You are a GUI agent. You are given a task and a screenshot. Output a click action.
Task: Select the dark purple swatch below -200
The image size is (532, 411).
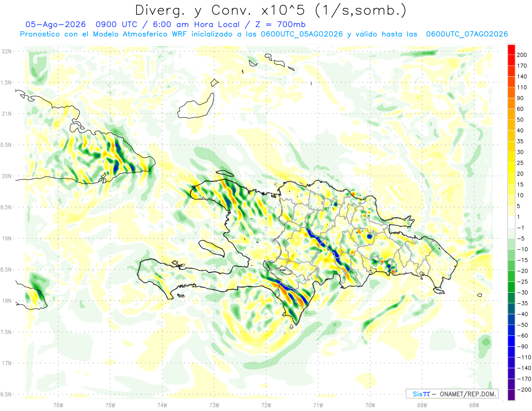click(x=512, y=395)
